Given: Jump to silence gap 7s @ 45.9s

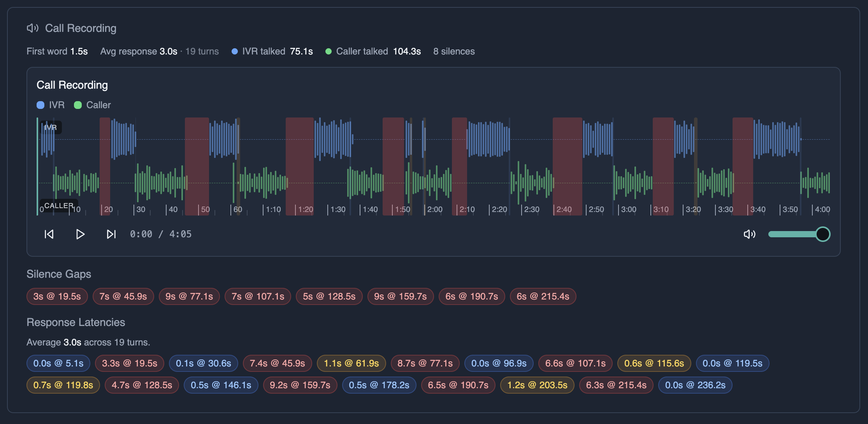Looking at the screenshot, I should 123,296.
